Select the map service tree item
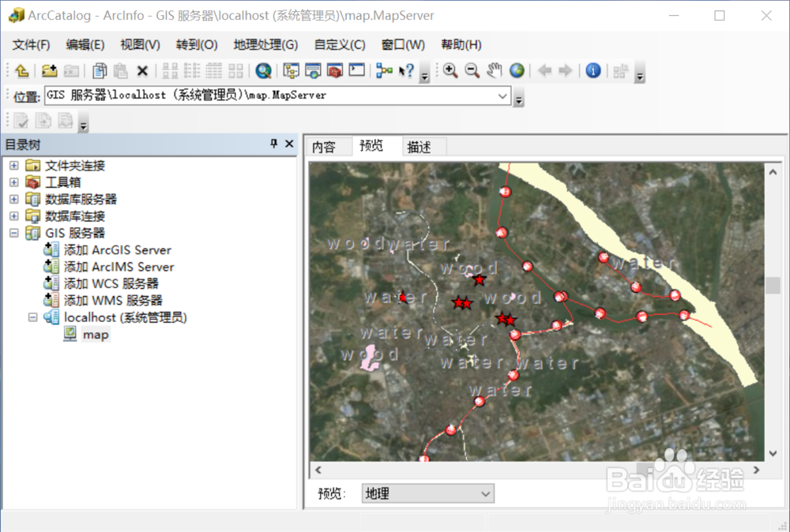The width and height of the screenshot is (790, 532). [96, 334]
